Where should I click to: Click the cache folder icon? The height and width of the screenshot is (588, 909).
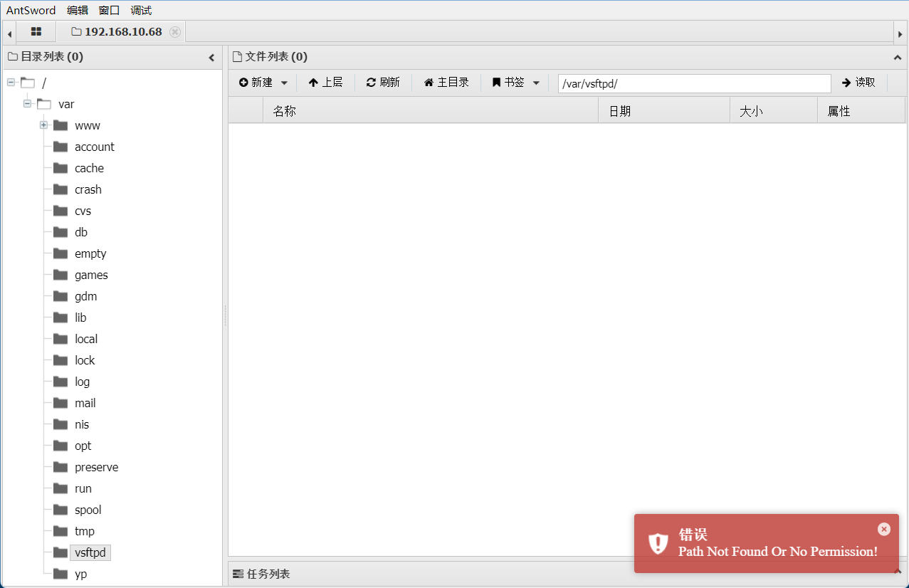[x=61, y=168]
